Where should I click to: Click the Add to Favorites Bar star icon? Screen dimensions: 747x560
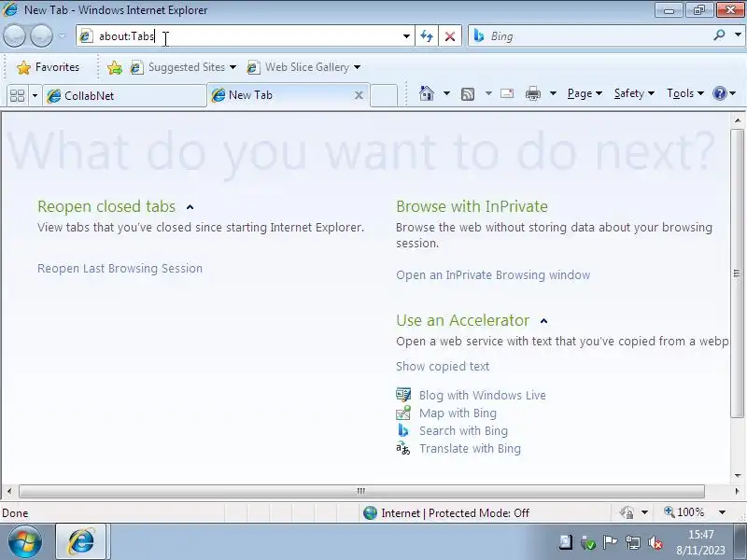(115, 67)
